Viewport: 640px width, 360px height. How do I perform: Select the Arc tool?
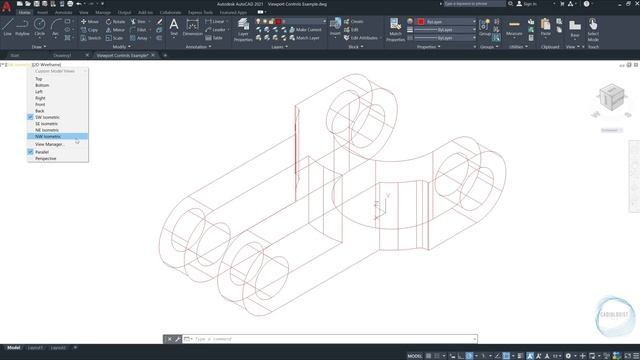click(56, 27)
